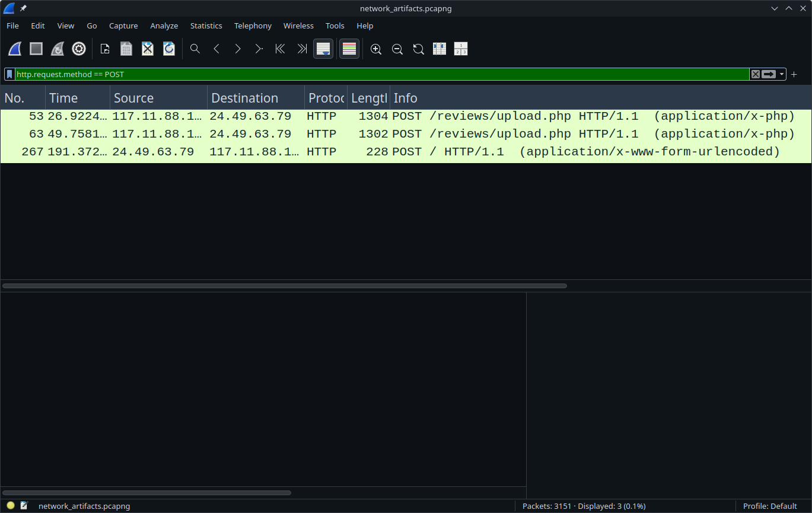Open display filter bookmarks icon
Image resolution: width=812 pixels, height=513 pixels.
pos(9,74)
